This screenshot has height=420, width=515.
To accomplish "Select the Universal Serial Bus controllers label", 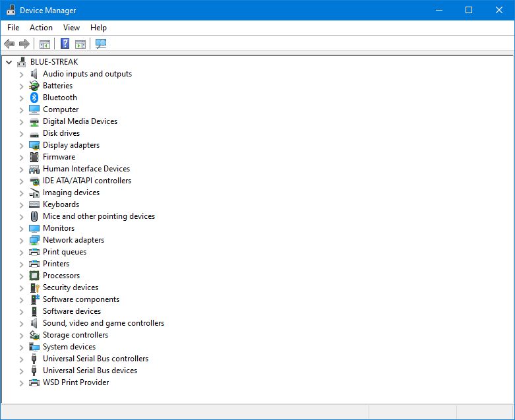I will tap(96, 359).
